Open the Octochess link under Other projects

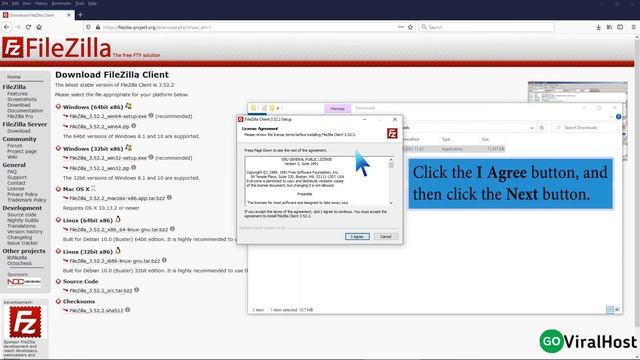pos(19,263)
